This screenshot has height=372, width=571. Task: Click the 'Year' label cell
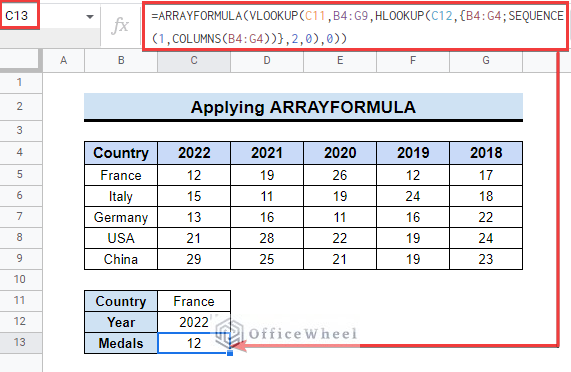click(x=121, y=322)
